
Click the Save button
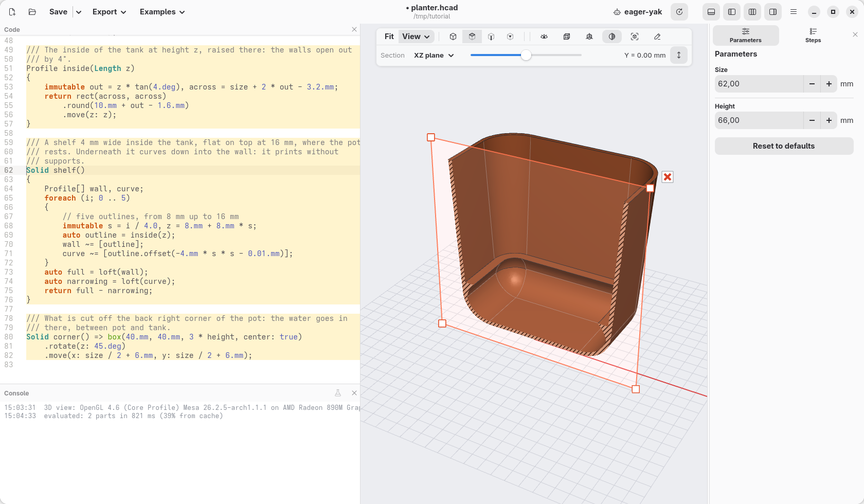(x=58, y=12)
